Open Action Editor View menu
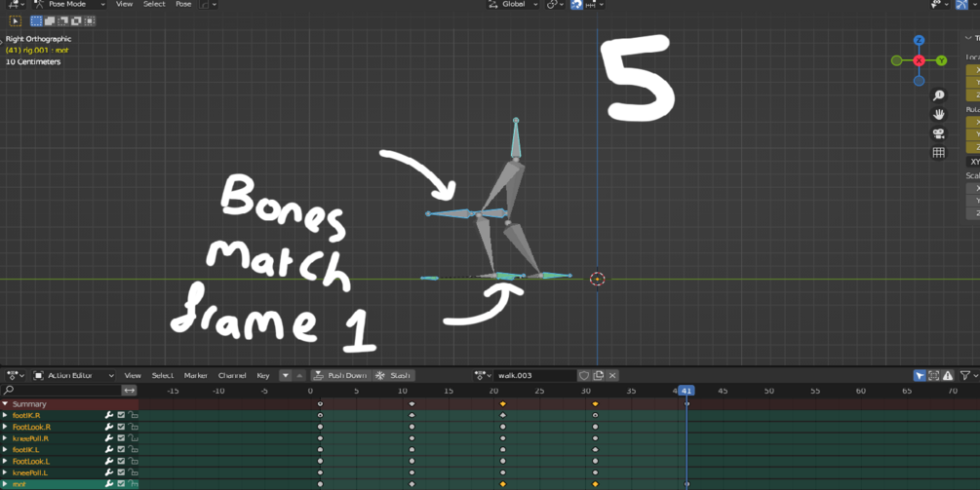The width and height of the screenshot is (980, 490). [x=133, y=375]
